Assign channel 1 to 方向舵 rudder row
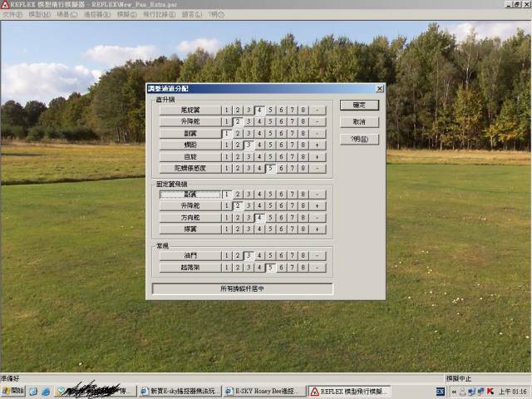Screen dimensions: 532x399 pyautogui.click(x=227, y=218)
